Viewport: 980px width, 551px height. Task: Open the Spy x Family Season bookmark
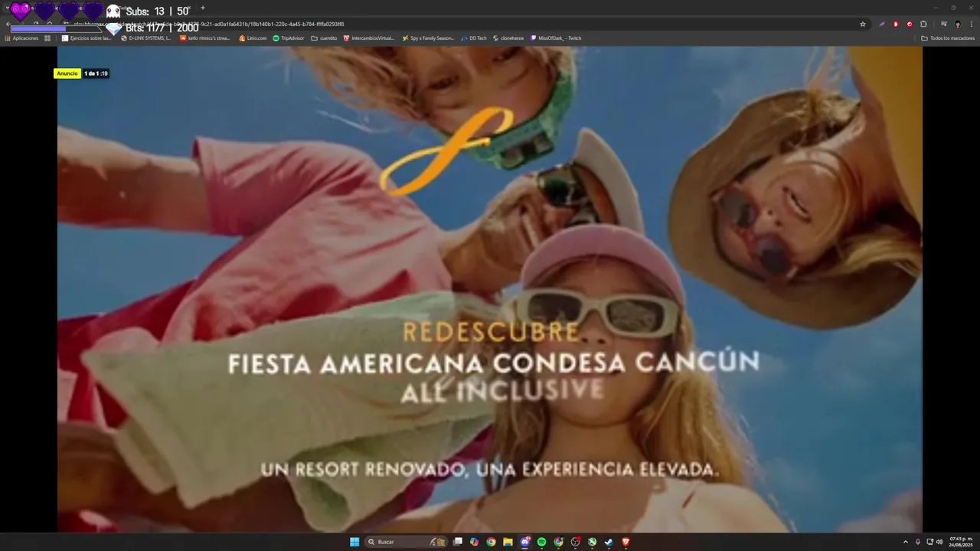click(x=428, y=37)
